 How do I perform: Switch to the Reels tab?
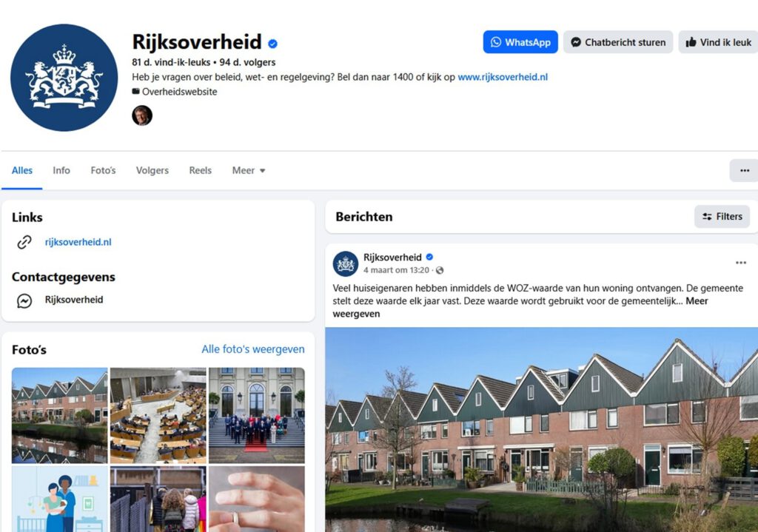(x=200, y=171)
